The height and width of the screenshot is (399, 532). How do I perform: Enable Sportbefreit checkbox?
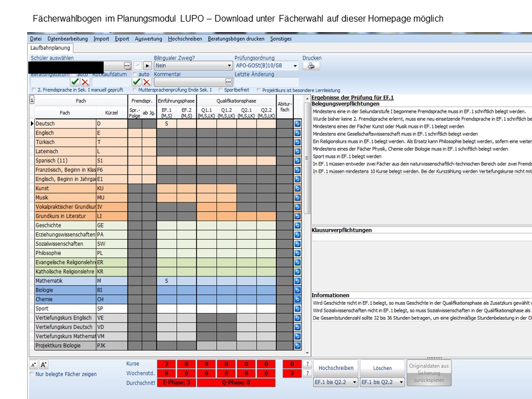220,90
